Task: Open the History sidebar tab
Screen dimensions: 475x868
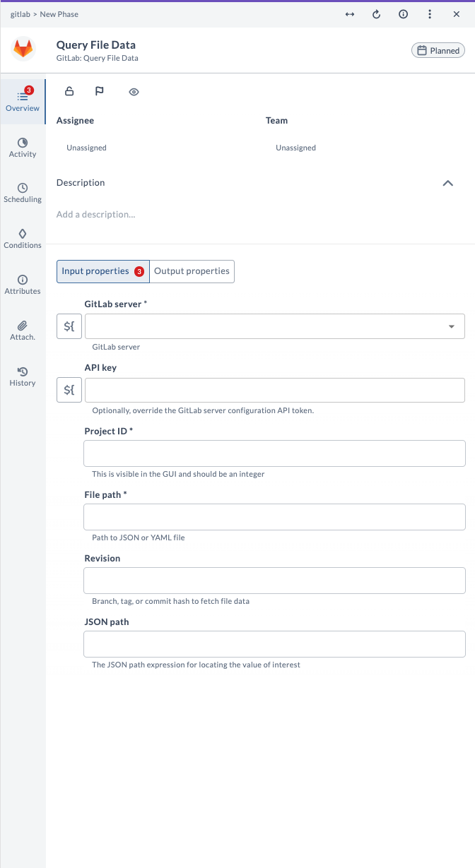Action: 23,376
